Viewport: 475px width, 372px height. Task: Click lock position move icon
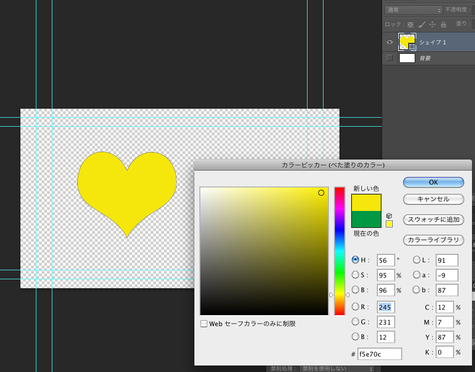(x=432, y=24)
